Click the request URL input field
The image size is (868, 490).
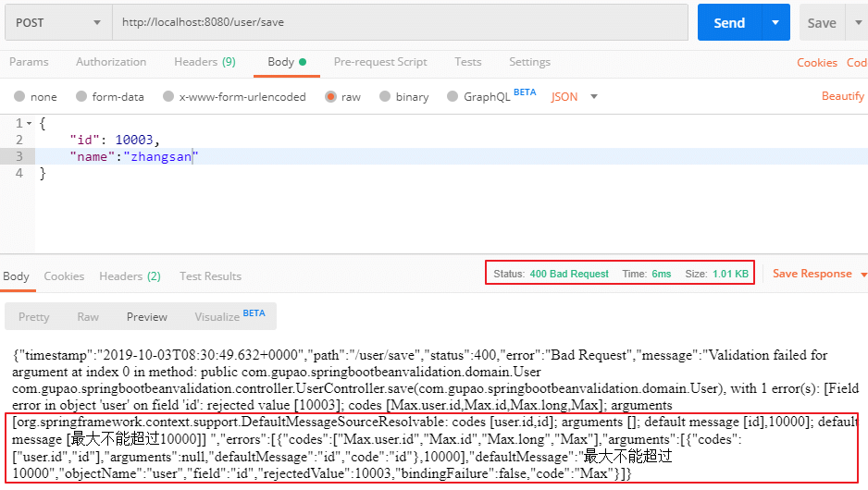pyautogui.click(x=400, y=23)
